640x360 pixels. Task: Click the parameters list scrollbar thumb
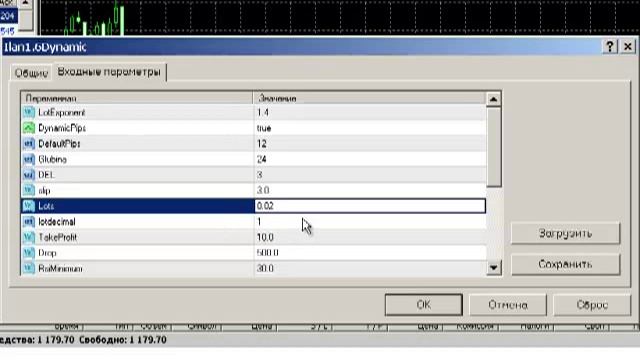[493, 147]
